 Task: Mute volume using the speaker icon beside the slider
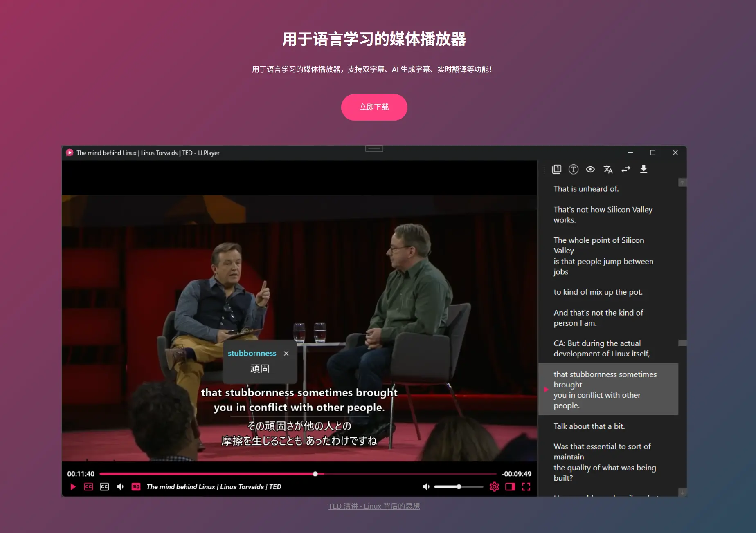(x=426, y=487)
